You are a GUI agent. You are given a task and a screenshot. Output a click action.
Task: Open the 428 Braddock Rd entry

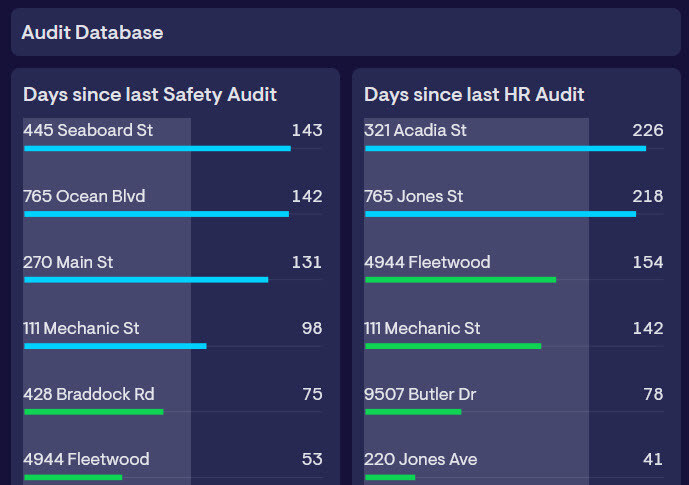(x=89, y=394)
